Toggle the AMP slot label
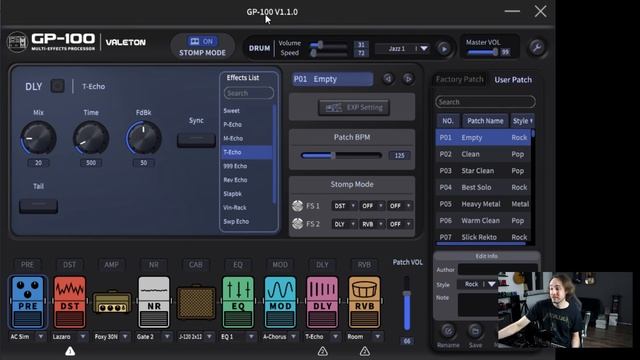The height and width of the screenshot is (360, 640). (x=111, y=264)
